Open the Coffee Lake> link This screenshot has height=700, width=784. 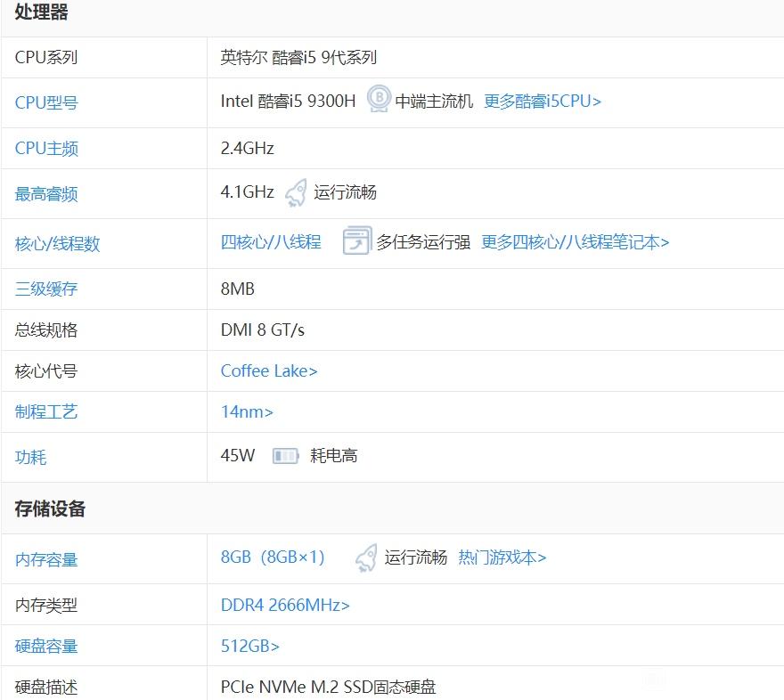pyautogui.click(x=269, y=370)
